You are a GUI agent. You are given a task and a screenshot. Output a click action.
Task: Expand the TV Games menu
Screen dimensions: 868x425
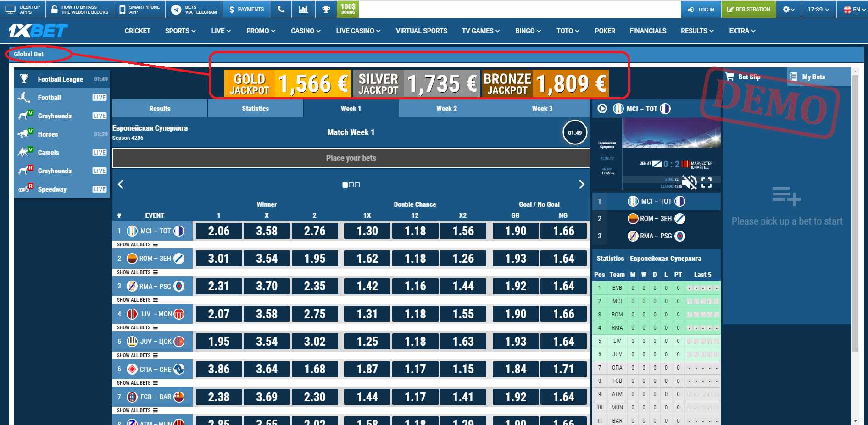pos(481,31)
